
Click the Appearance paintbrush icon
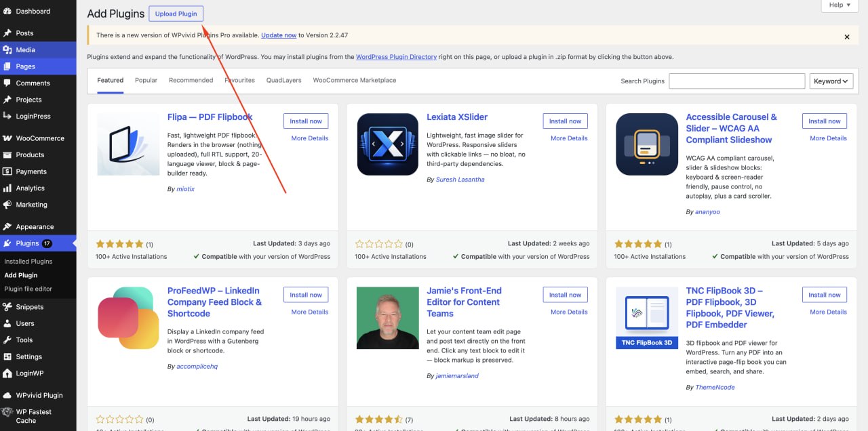point(7,227)
